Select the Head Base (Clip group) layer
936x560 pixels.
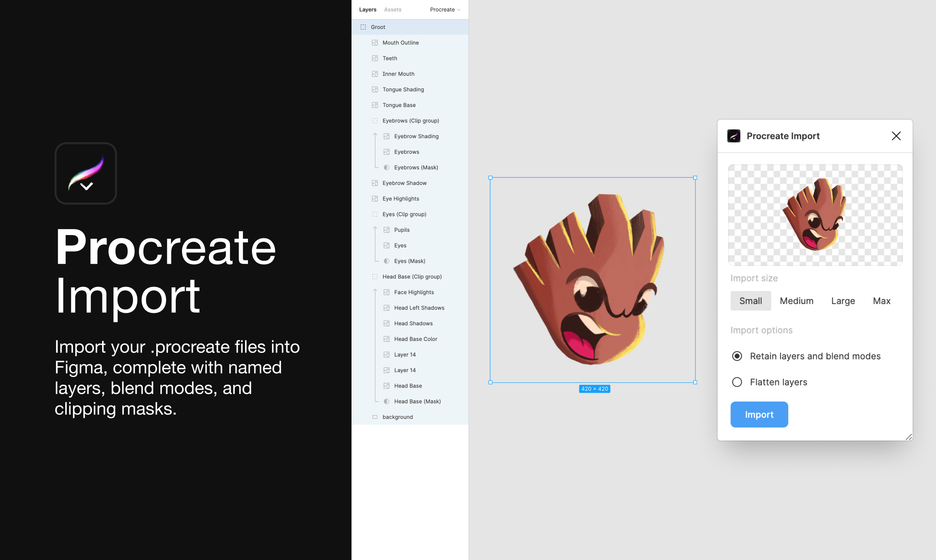(x=410, y=277)
